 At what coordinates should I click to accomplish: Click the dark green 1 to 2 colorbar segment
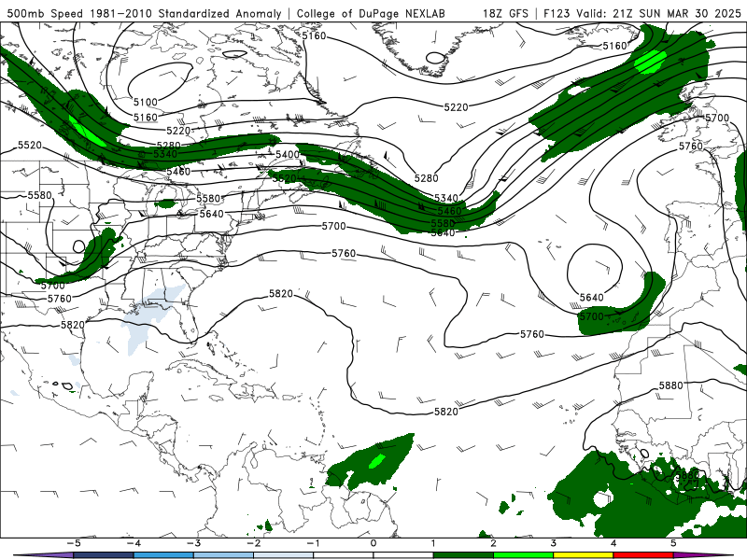[463, 555]
